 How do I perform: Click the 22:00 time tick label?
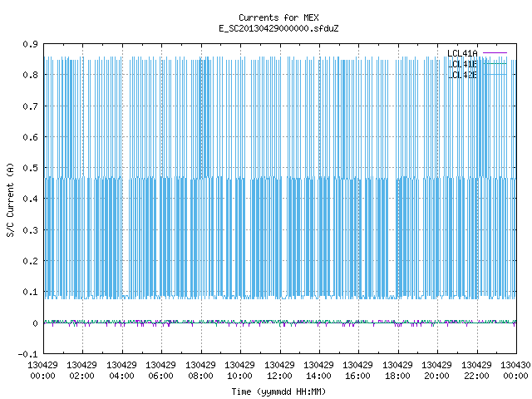(476, 376)
